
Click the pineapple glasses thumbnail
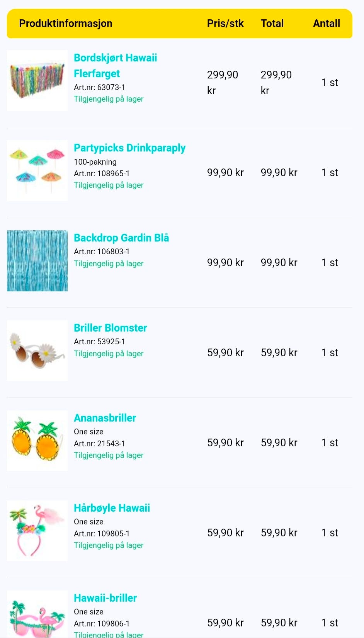click(37, 441)
